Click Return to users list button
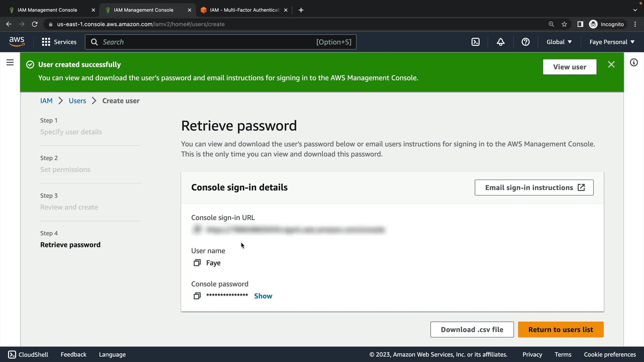644x362 pixels. tap(560, 329)
